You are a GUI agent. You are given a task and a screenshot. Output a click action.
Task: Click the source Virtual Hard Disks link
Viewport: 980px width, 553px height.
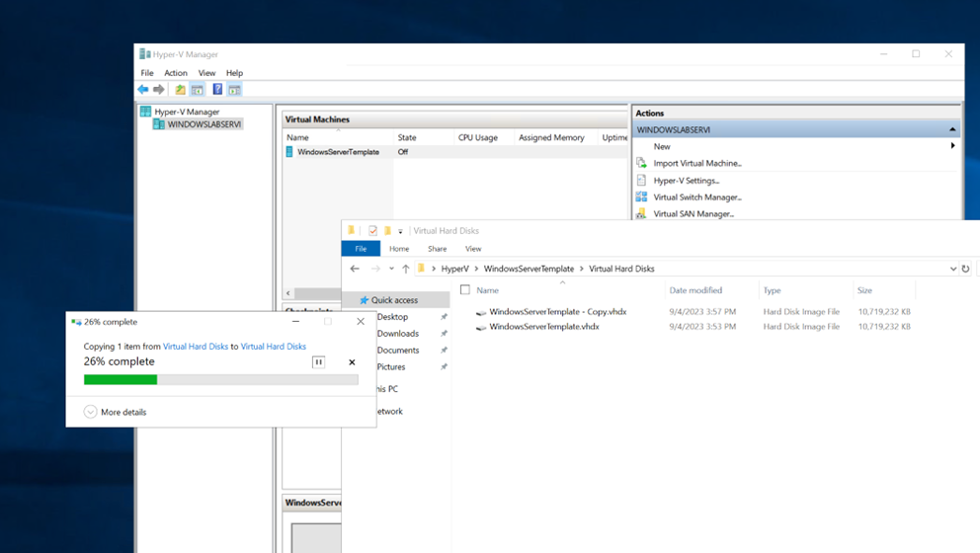(x=195, y=347)
